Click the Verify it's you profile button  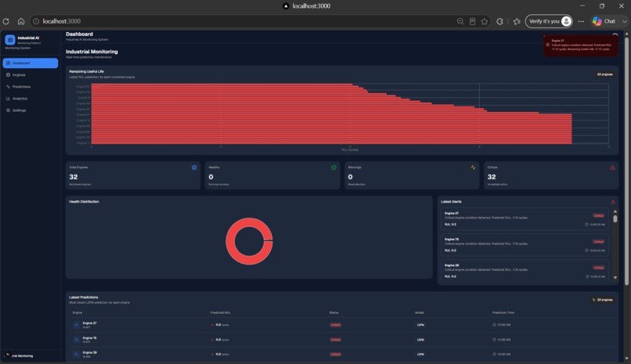click(x=549, y=21)
